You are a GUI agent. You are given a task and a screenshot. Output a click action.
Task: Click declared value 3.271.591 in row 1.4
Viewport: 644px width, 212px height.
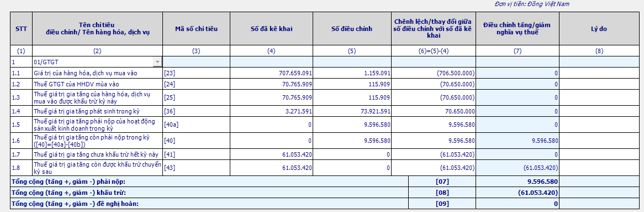click(x=272, y=112)
